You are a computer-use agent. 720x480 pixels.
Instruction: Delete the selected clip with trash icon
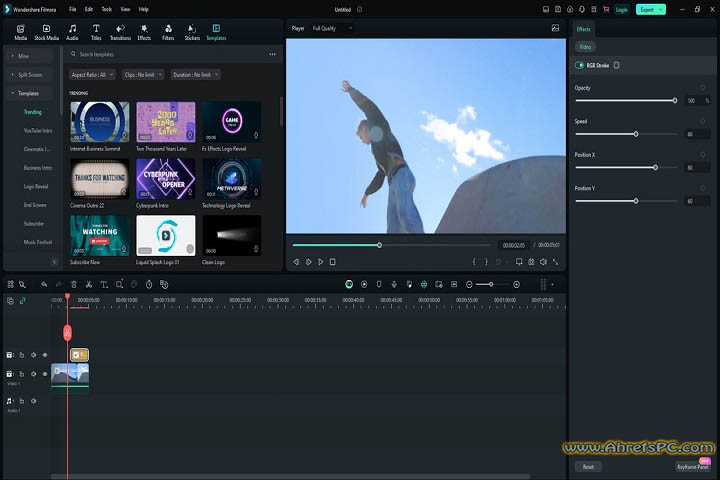(x=73, y=284)
